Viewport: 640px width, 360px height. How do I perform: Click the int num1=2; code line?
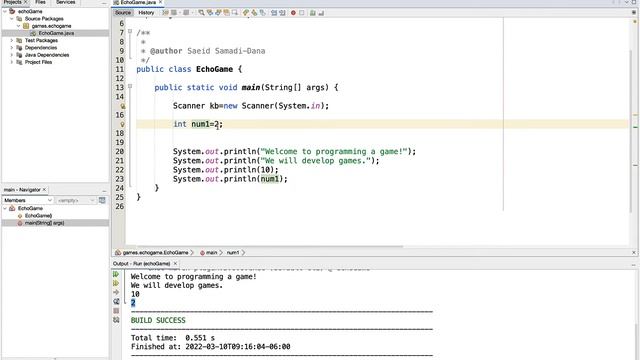click(x=198, y=124)
